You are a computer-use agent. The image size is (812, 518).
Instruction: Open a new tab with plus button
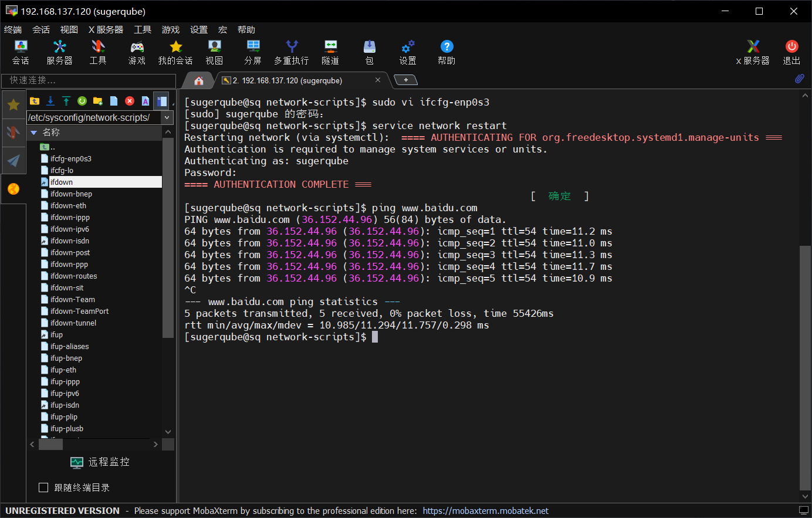point(405,80)
